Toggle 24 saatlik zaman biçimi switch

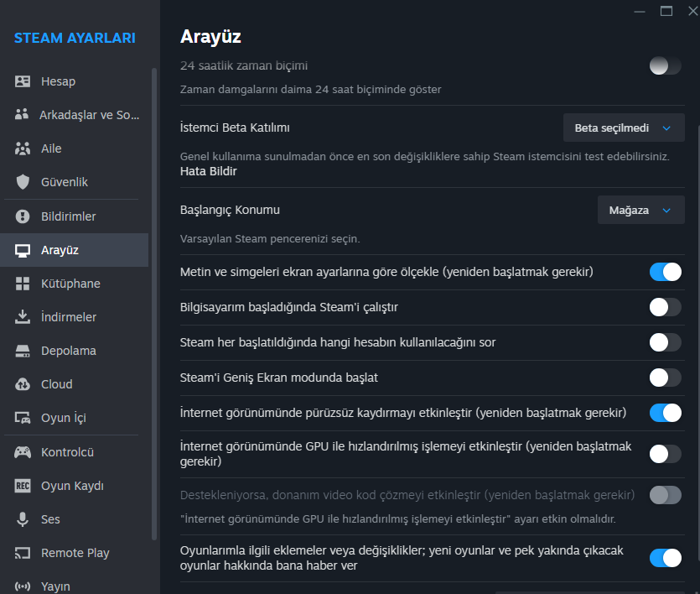(665, 65)
